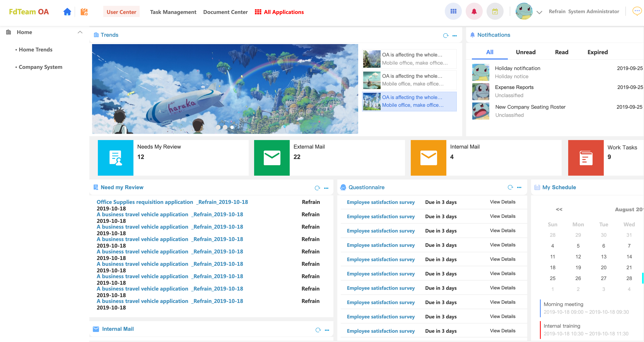This screenshot has width=644, height=342.
Task: Open Office Supplies requisition application link
Action: [x=172, y=202]
